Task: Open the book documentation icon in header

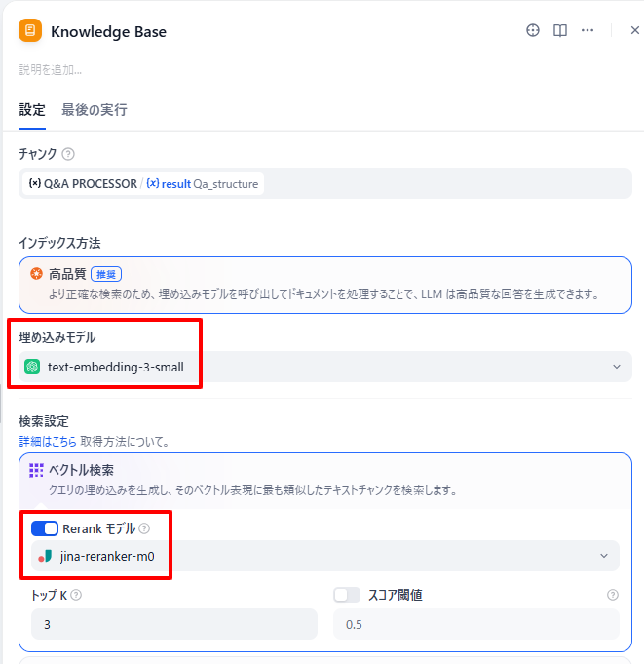Action: tap(560, 30)
